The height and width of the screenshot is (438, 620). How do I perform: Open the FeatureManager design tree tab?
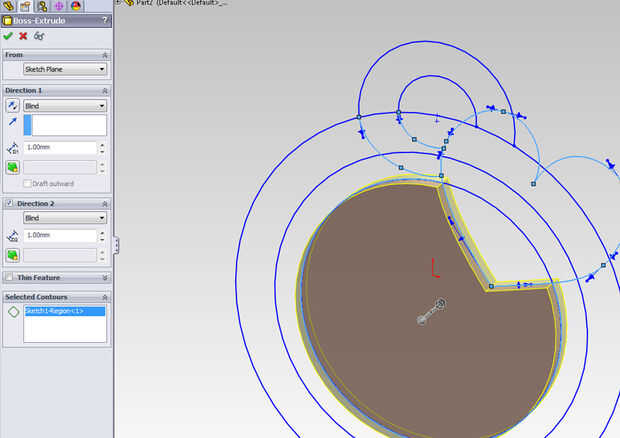click(x=9, y=6)
